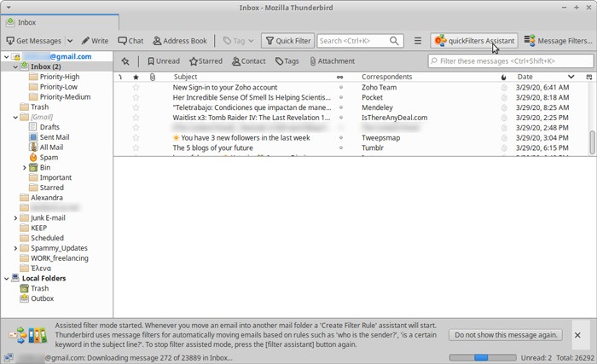Sort by the star column header

[136, 77]
